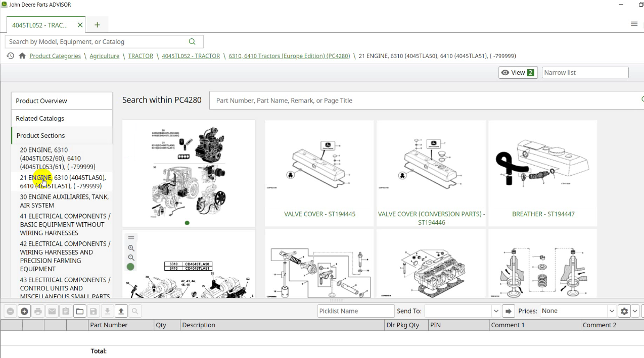Toggle the View eye button
Screen dimensions: 644x358
(x=518, y=73)
